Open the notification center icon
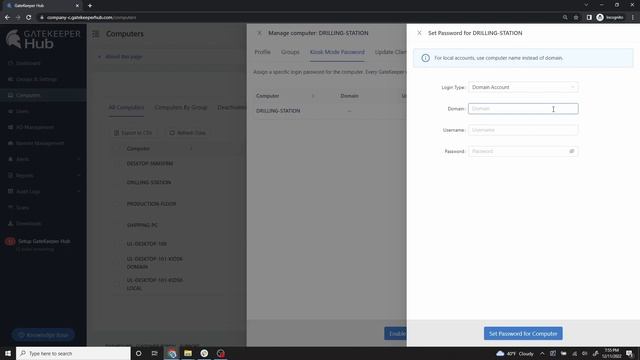This screenshot has height=360, width=640. click(x=630, y=353)
